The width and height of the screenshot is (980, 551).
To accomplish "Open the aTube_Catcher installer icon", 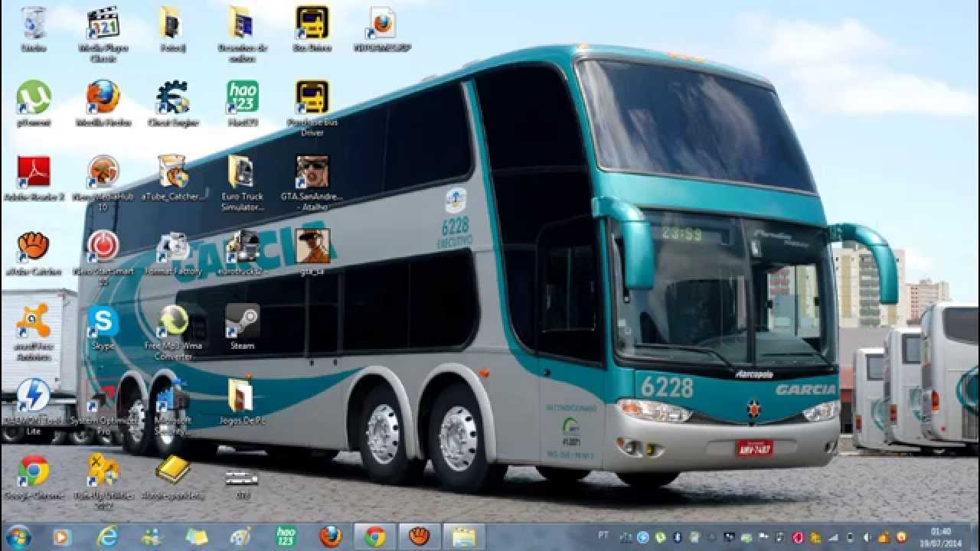I will (x=173, y=178).
